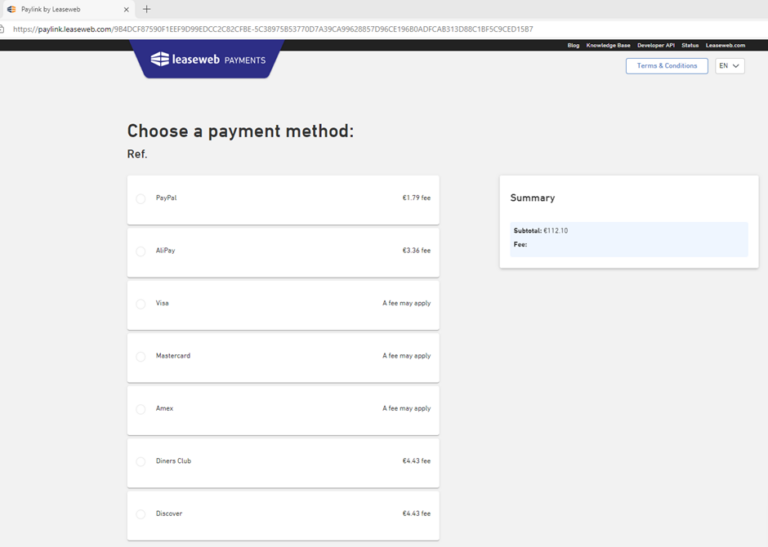Click the Subtotal €112.10 text
This screenshot has width=768, height=547.
pos(541,231)
